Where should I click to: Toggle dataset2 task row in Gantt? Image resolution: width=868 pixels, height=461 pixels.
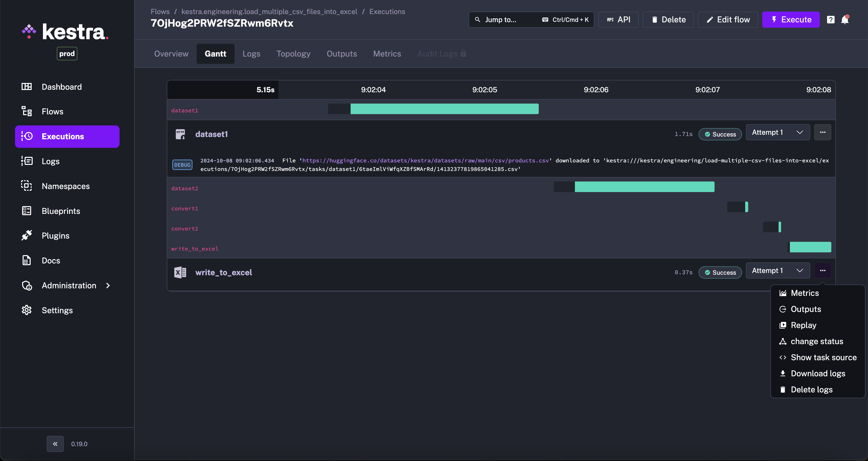[x=185, y=188]
